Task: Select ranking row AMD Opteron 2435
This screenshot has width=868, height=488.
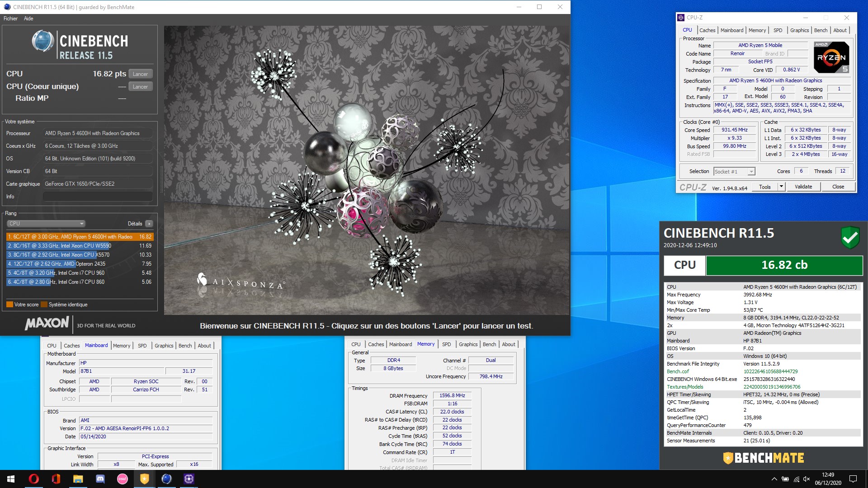Action: 80,264
